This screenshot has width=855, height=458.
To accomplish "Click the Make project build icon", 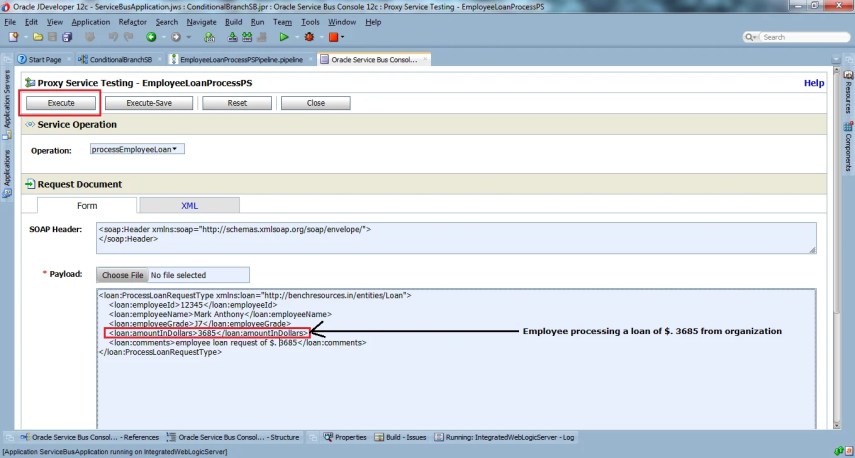I will (232, 37).
